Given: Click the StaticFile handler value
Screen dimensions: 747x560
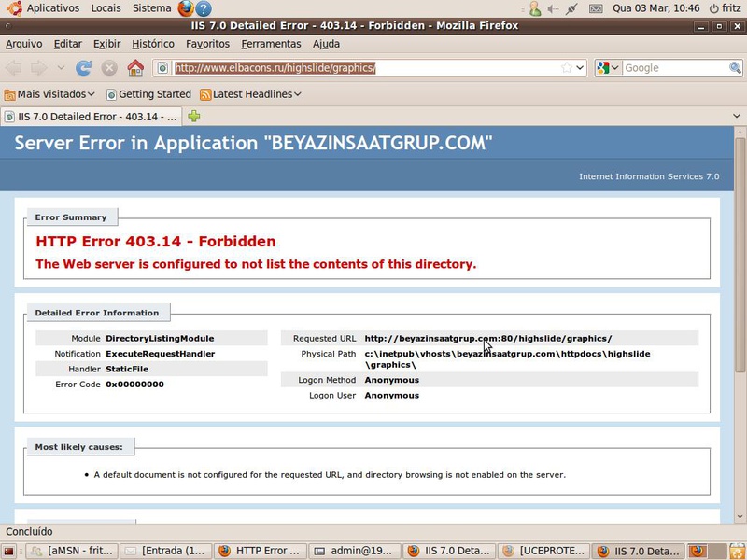Looking at the screenshot, I should 127,369.
